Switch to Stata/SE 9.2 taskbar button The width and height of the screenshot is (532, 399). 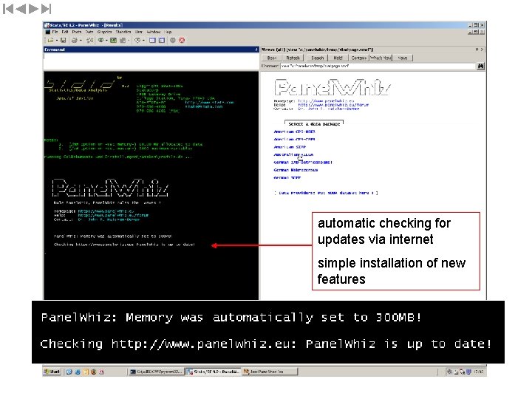coord(214,372)
